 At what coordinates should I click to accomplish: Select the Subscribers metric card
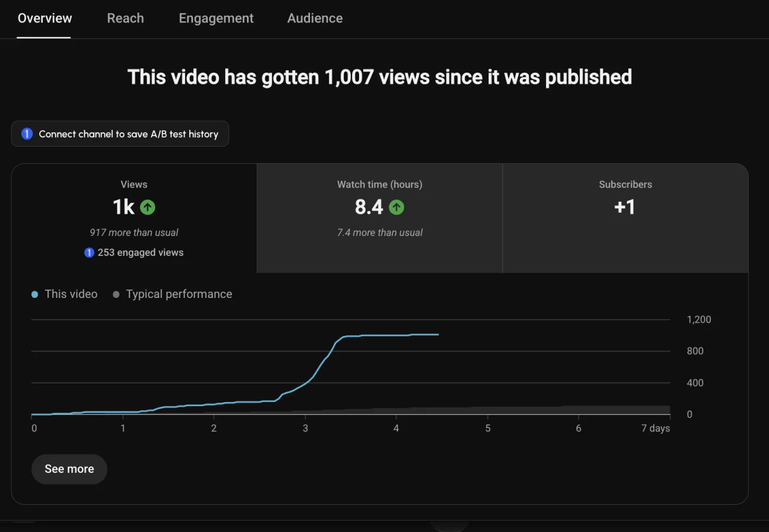click(x=625, y=218)
